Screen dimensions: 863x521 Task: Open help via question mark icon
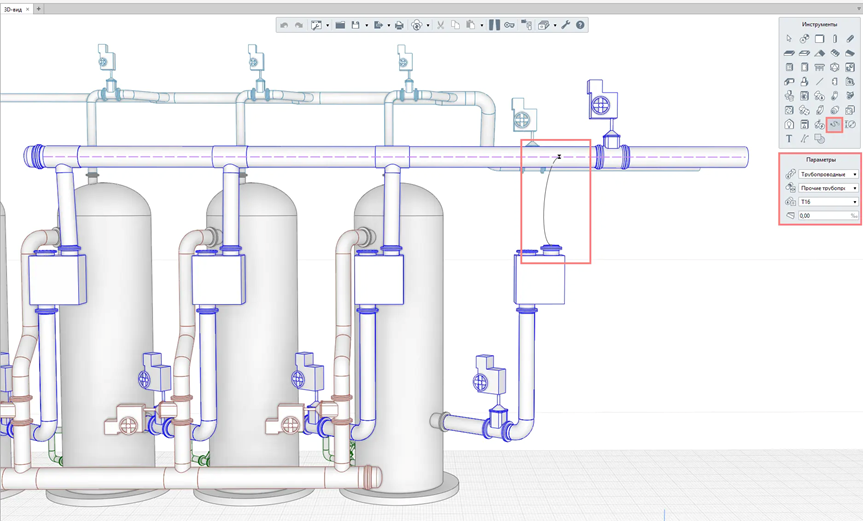[580, 25]
